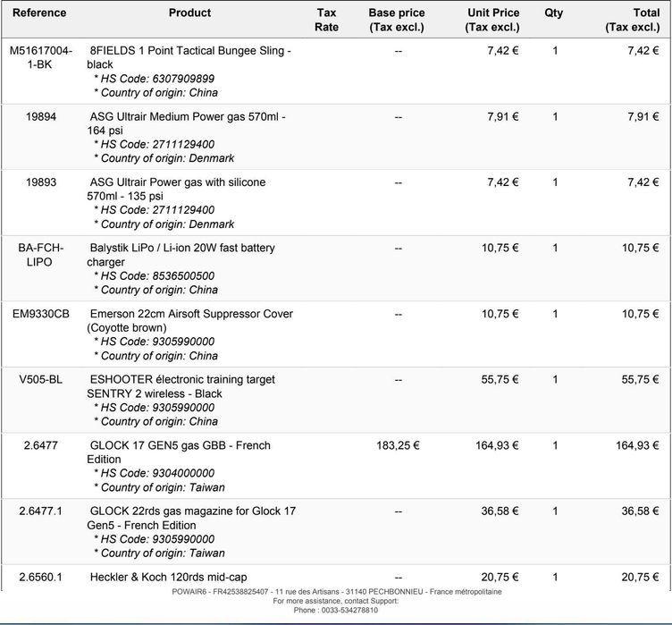Click reference number 19893

pyautogui.click(x=41, y=182)
